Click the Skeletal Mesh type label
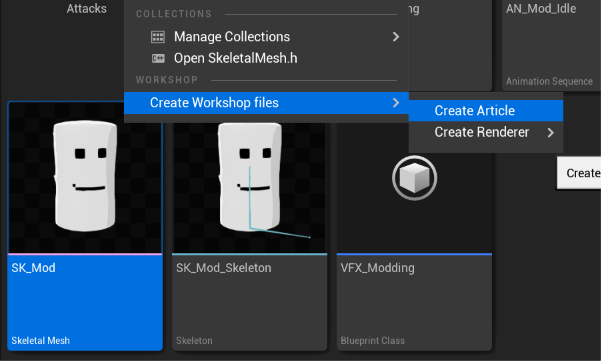This screenshot has height=361, width=601. [x=41, y=341]
